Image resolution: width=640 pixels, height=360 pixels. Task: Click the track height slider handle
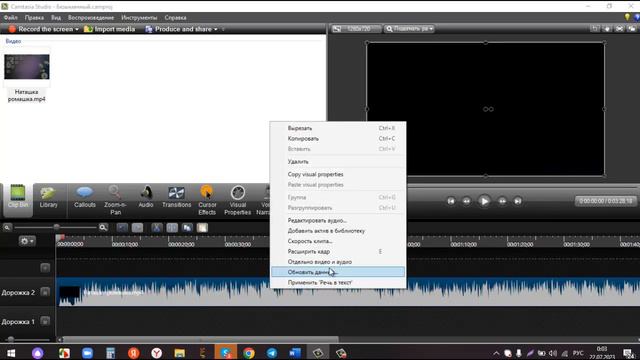[x=11, y=339]
